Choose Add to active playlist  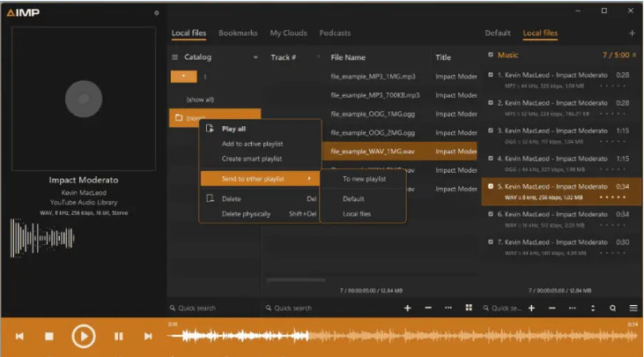(x=252, y=144)
